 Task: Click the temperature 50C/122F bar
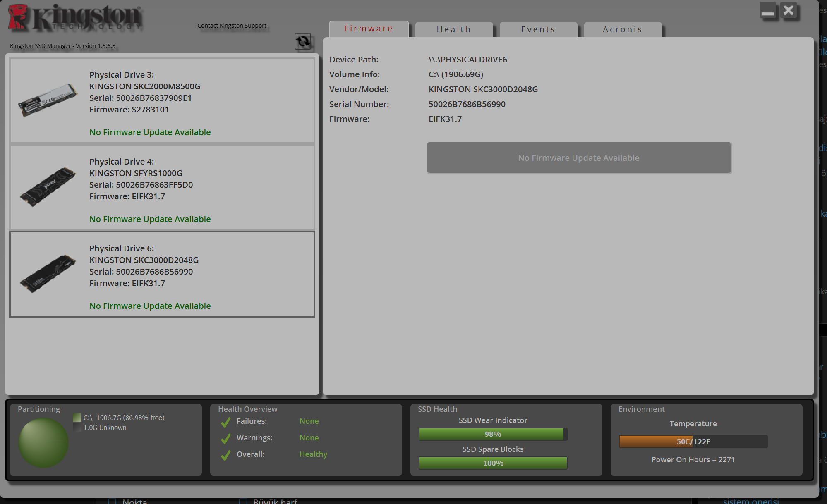[693, 442]
